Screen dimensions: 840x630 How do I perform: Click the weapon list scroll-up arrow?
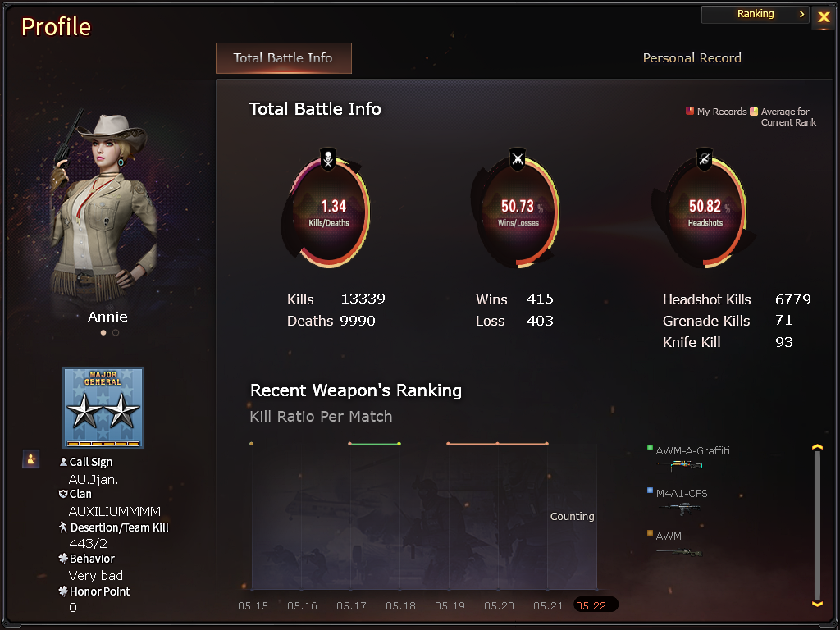tap(818, 447)
